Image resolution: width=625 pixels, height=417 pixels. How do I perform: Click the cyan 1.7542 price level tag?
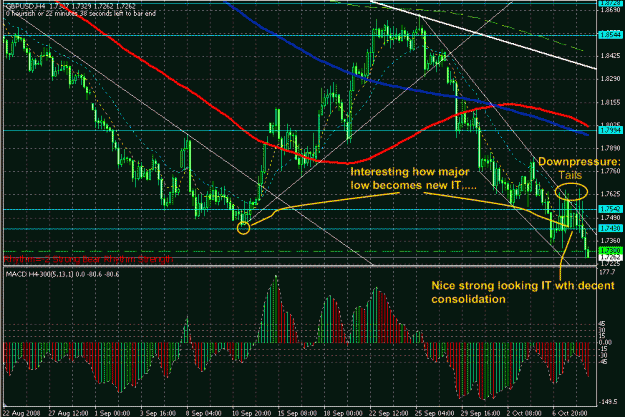[x=610, y=209]
